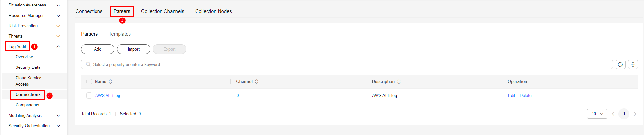Open the AWS ALB log parser link
The height and width of the screenshot is (135, 644).
pos(107,96)
